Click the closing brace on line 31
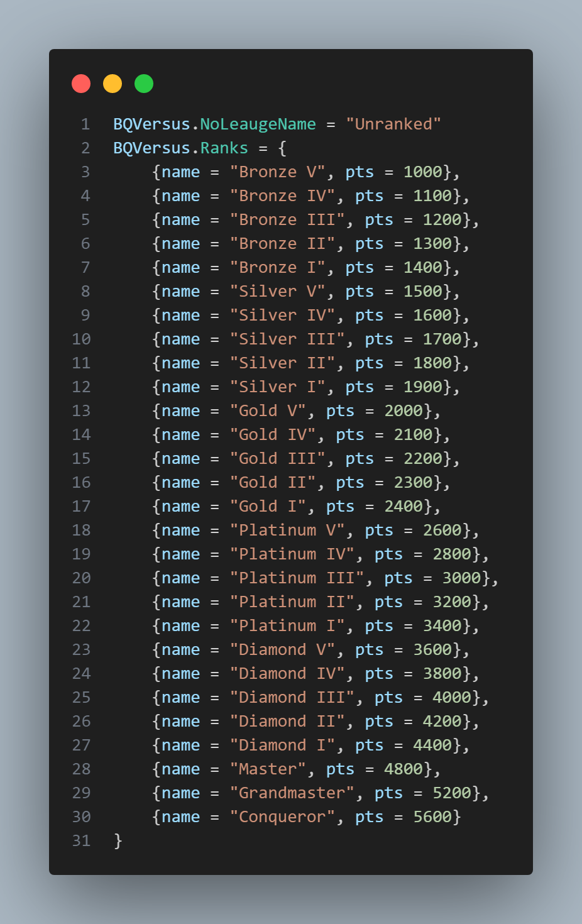The width and height of the screenshot is (582, 924). pyautogui.click(x=118, y=840)
